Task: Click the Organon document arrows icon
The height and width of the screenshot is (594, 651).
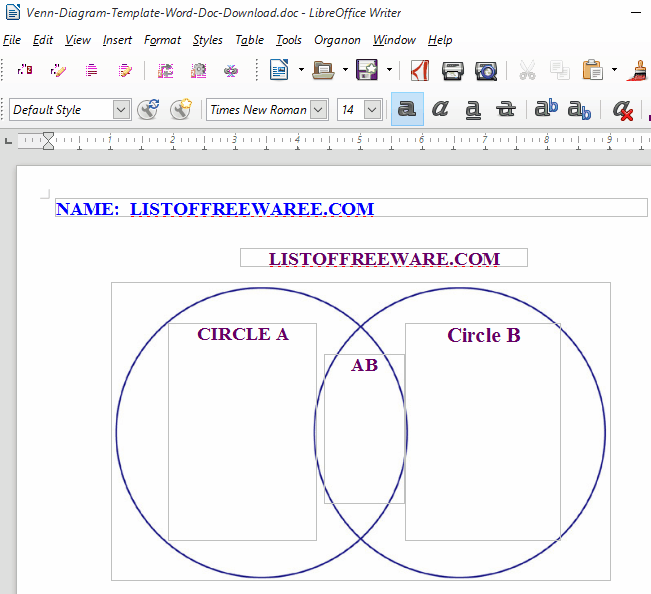Action: click(165, 70)
